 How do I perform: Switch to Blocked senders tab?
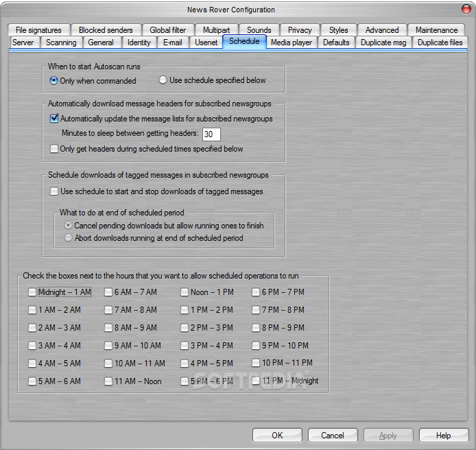pyautogui.click(x=106, y=30)
